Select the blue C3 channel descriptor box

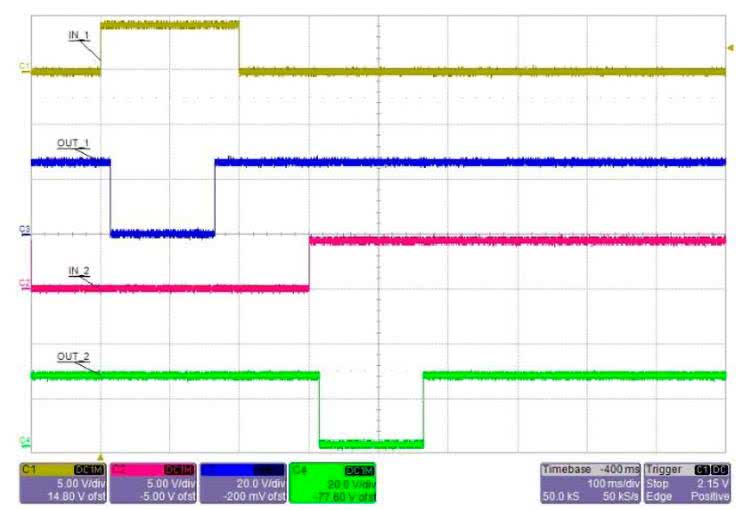pos(242,483)
